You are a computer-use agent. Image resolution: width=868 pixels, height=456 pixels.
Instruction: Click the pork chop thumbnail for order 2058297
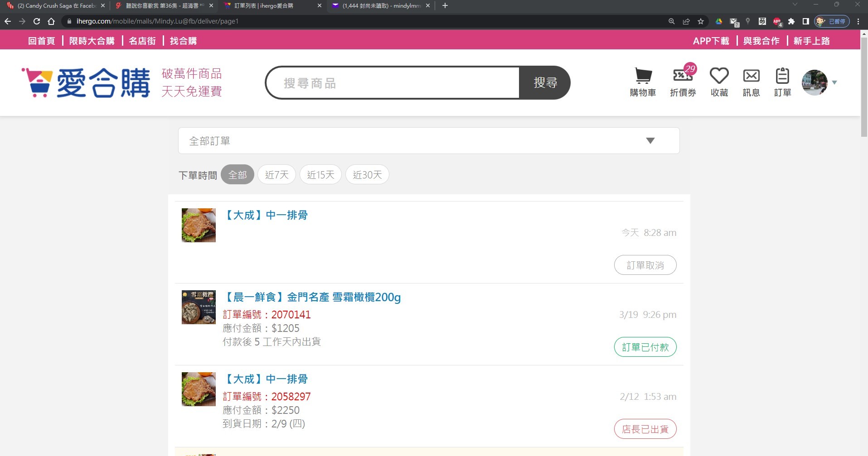199,389
